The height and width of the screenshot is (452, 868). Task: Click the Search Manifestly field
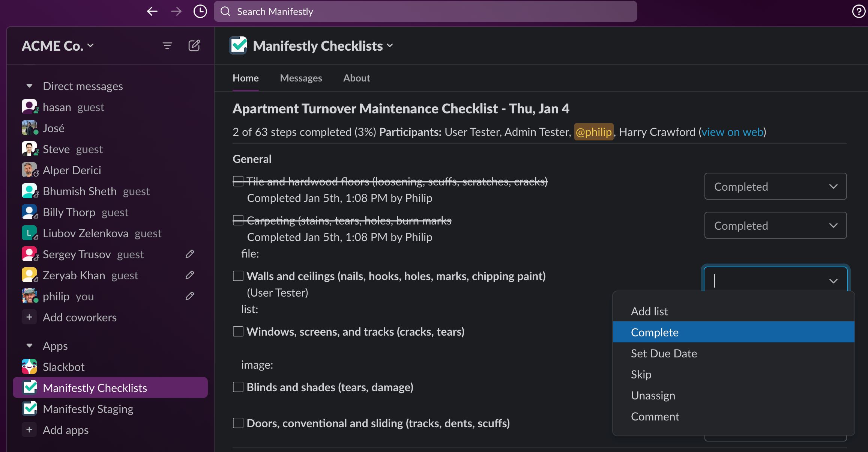[425, 11]
